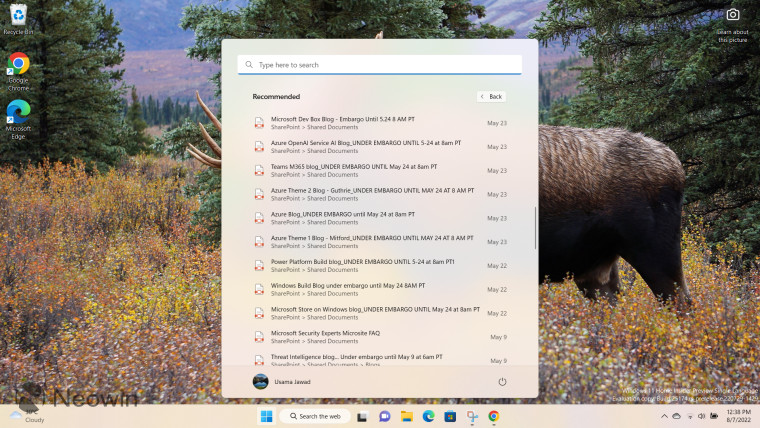Open File Explorer from the taskbar

point(407,416)
